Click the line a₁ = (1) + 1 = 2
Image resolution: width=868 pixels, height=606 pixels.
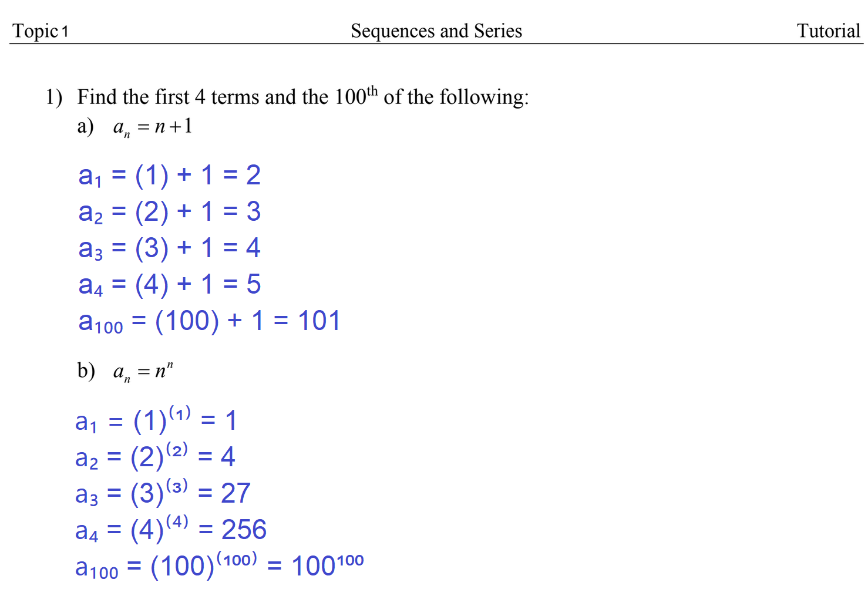(x=169, y=176)
